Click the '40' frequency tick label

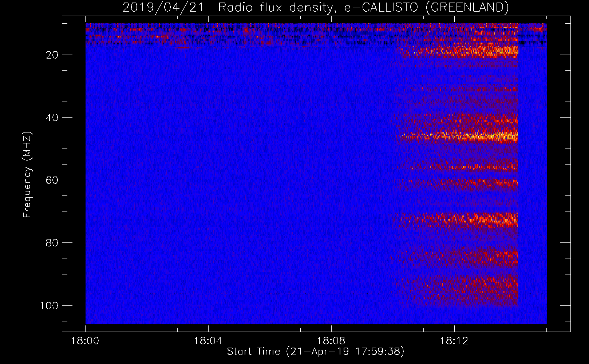[x=52, y=118]
